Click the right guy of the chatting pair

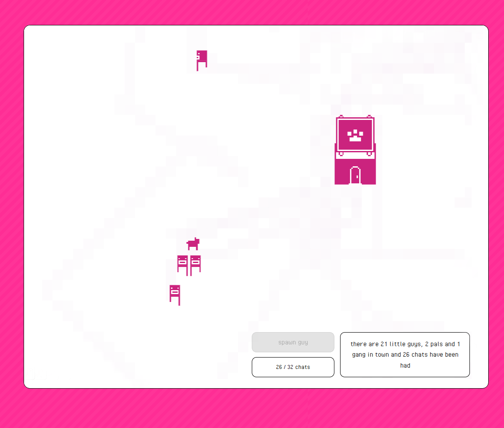195,266
